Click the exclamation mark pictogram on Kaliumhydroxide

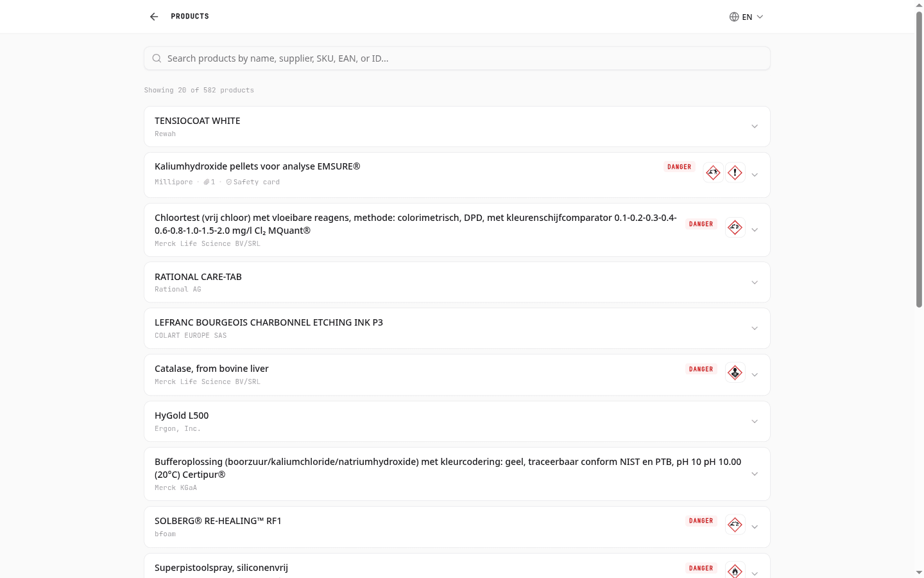click(x=735, y=173)
